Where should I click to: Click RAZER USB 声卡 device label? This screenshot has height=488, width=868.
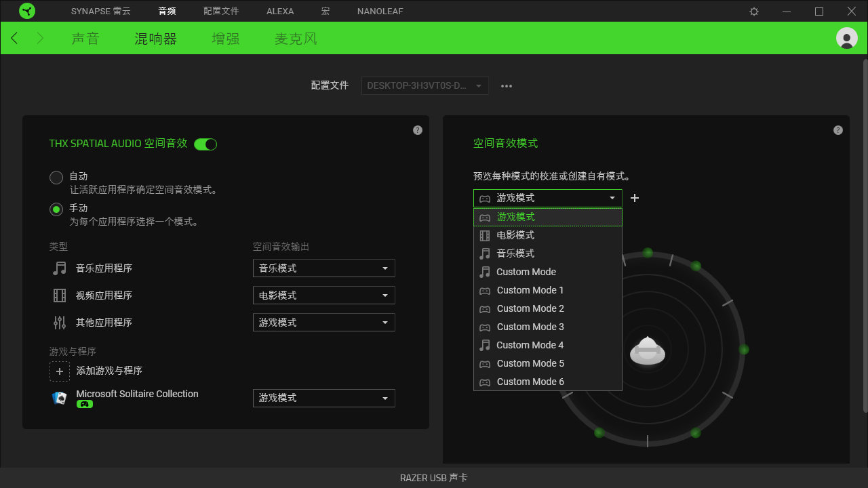pos(434,478)
